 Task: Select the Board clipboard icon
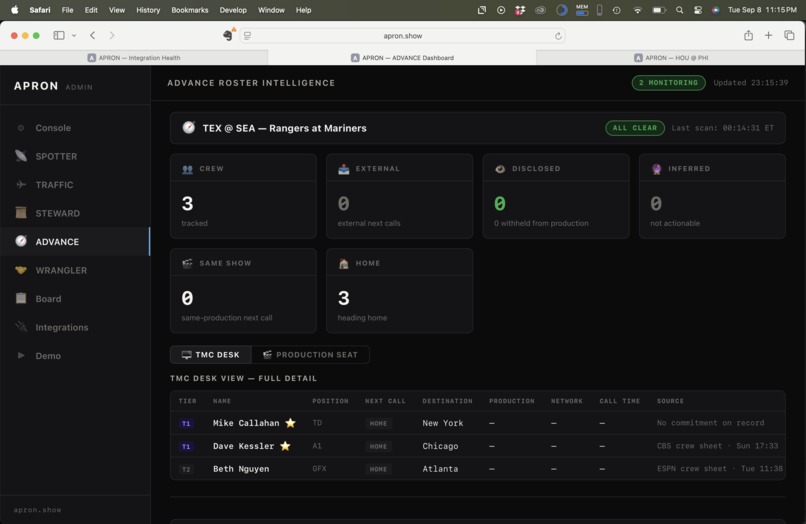21,298
